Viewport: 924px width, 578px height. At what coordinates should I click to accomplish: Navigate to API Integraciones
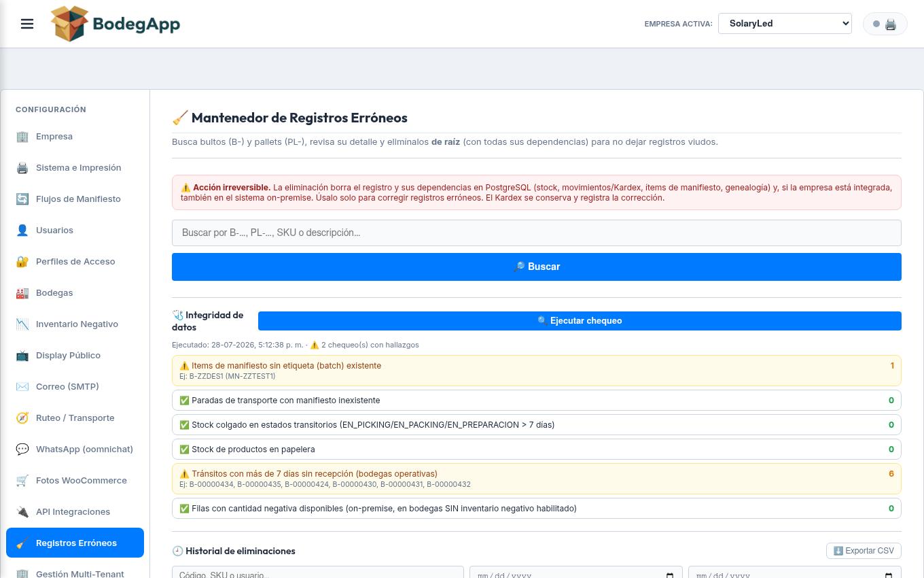[75, 512]
